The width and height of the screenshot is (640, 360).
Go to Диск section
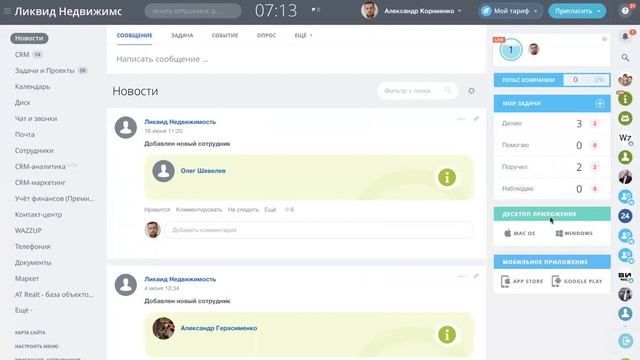pyautogui.click(x=22, y=102)
